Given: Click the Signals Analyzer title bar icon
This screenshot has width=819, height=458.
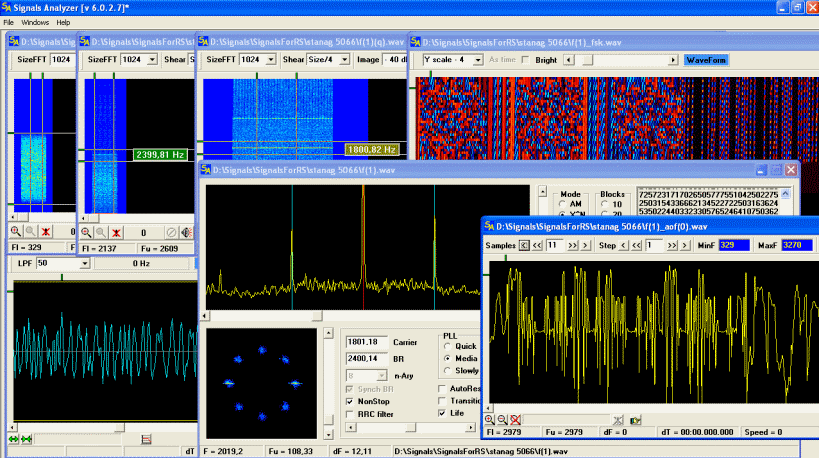Looking at the screenshot, I should [8, 7].
